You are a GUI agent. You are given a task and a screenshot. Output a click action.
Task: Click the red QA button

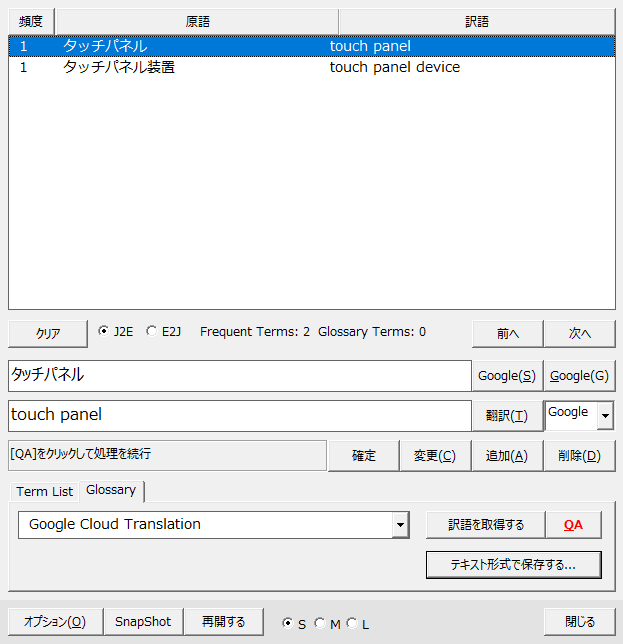(573, 524)
